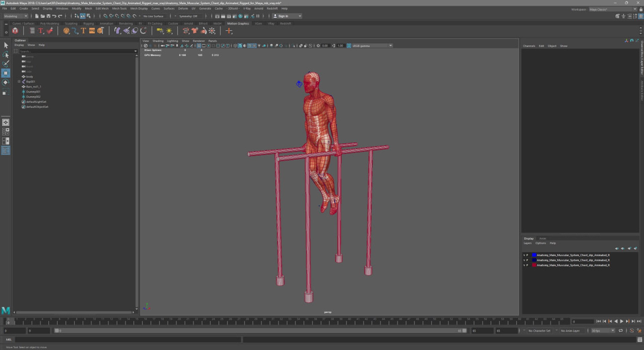Click the range slider bar below timeline
The height and width of the screenshot is (350, 644).
click(x=260, y=331)
